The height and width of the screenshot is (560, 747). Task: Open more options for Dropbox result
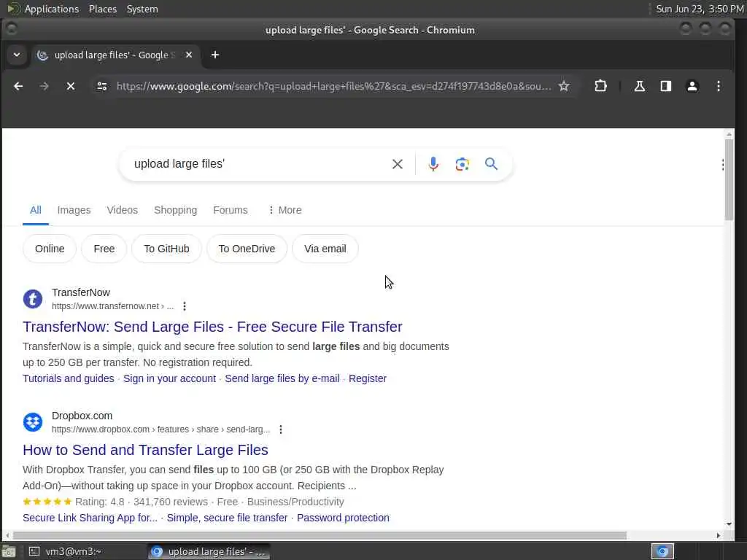click(281, 429)
